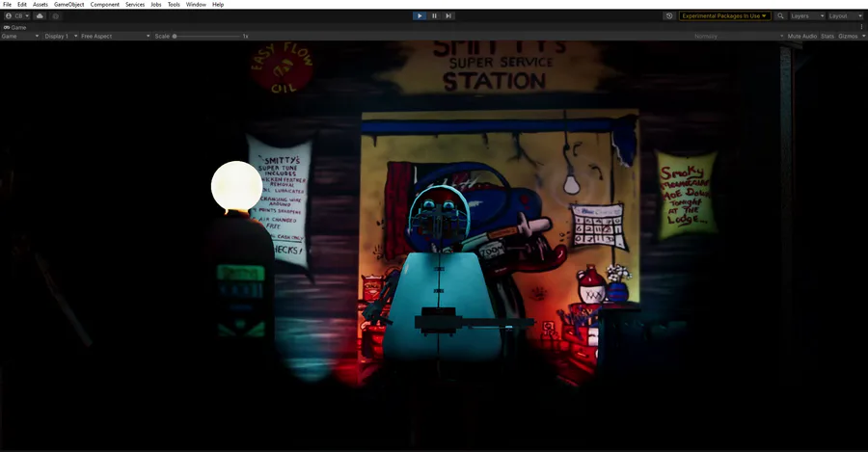Open the Game/Simulator view dropdown
868x452 pixels.
point(20,36)
